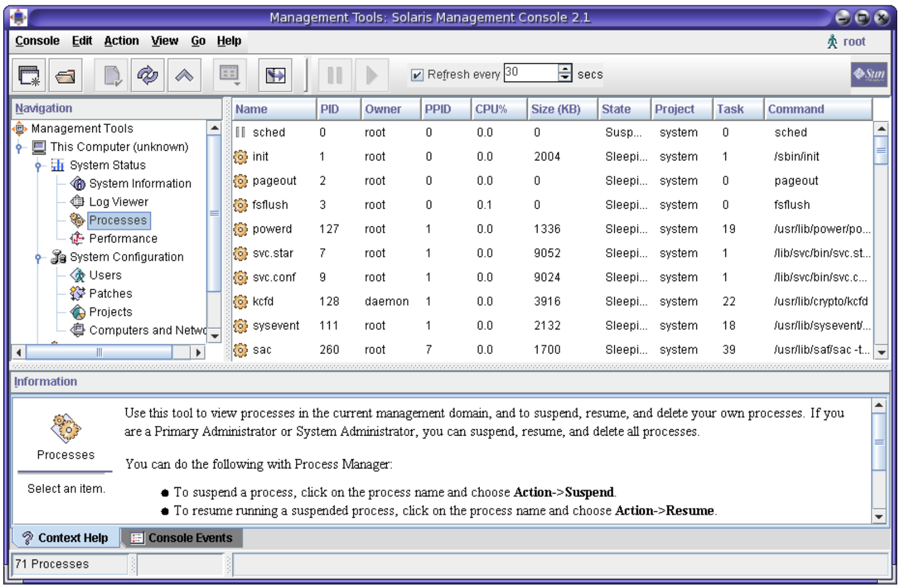Click the pageout process gear icon
The image size is (901, 588).
241,181
